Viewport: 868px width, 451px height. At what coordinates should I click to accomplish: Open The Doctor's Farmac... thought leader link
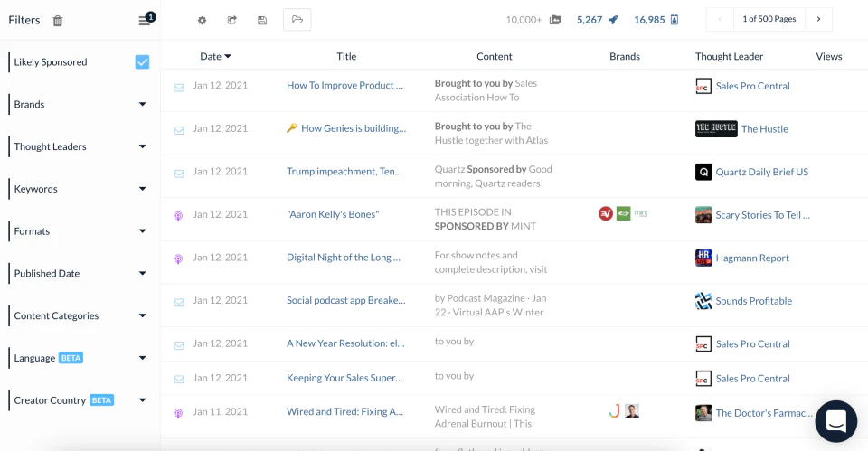pos(764,413)
